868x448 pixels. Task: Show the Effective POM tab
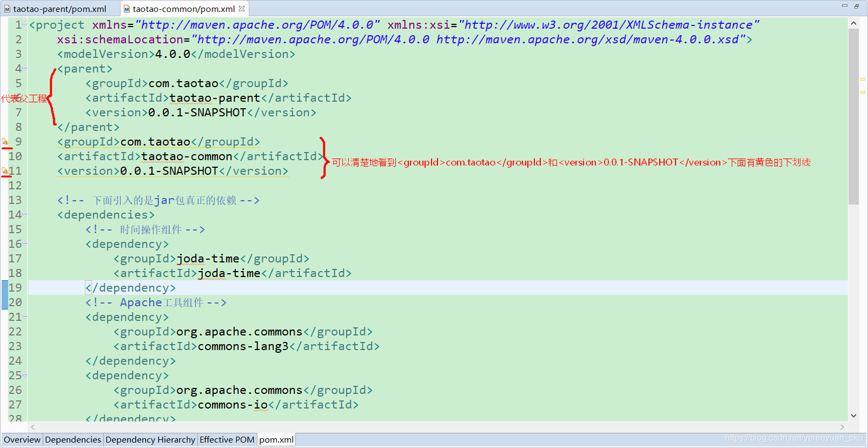(x=227, y=439)
